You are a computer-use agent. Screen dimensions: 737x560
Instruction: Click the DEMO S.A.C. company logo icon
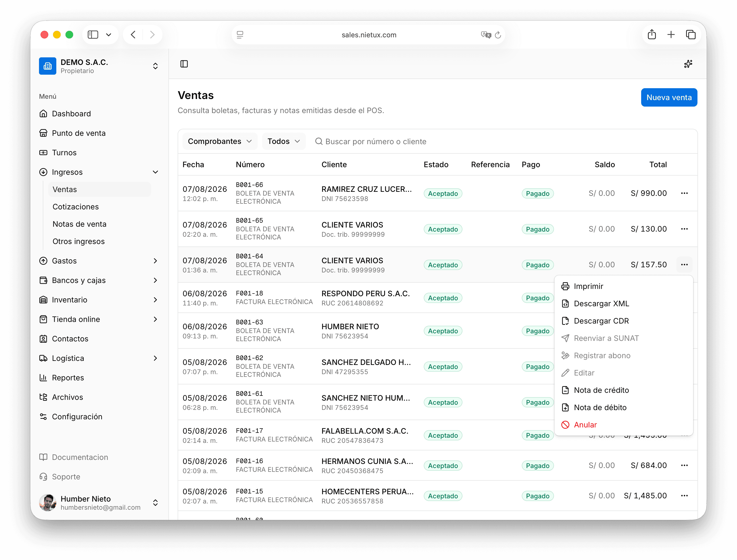pyautogui.click(x=47, y=66)
